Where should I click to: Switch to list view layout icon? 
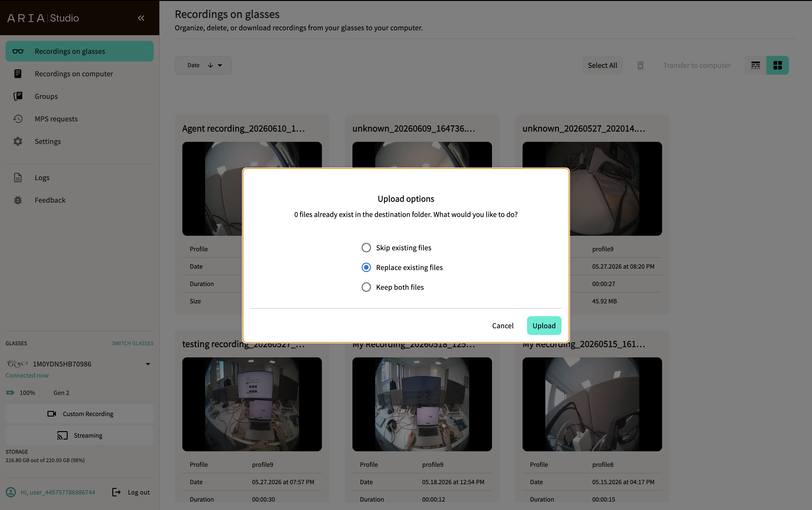tap(755, 65)
